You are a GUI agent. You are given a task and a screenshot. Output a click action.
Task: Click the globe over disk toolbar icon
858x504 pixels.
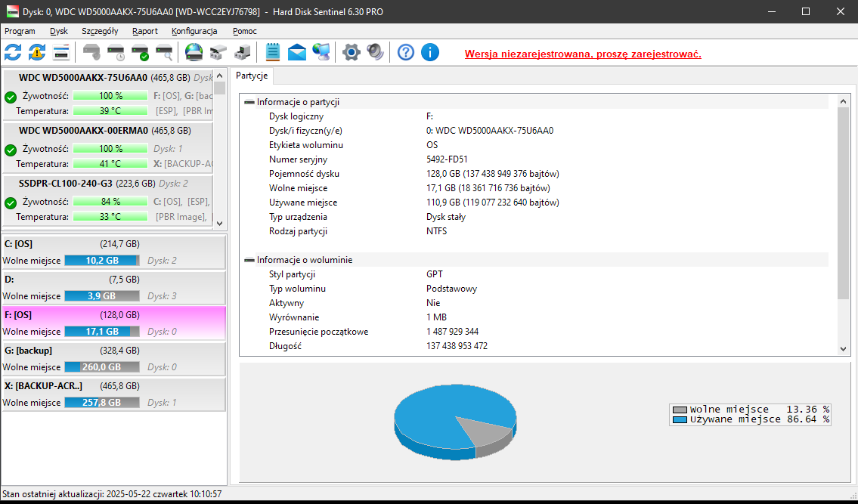[194, 52]
